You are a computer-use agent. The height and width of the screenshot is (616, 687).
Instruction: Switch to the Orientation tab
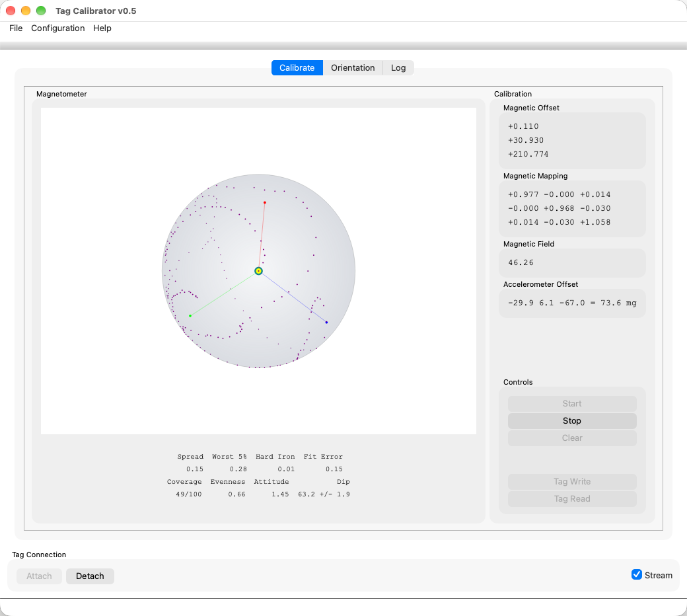pos(353,68)
